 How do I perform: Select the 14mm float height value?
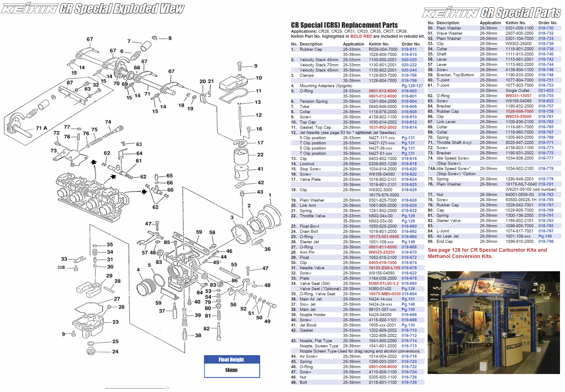(x=231, y=370)
